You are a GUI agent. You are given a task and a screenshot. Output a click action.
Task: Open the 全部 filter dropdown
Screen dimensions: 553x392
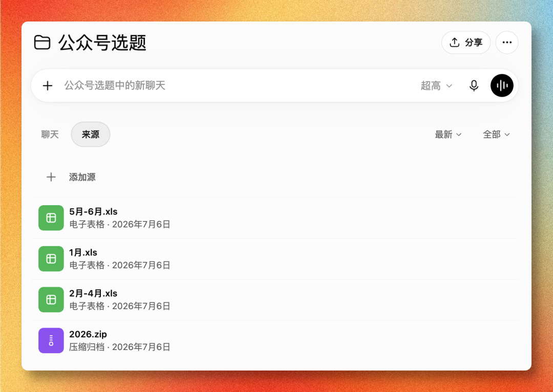496,134
